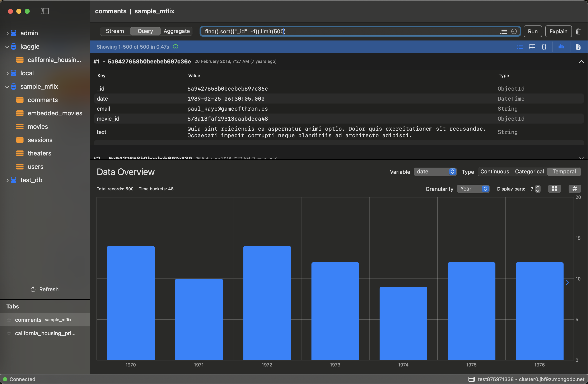This screenshot has height=384, width=588.
Task: Expand the local database
Action: pyautogui.click(x=7, y=73)
